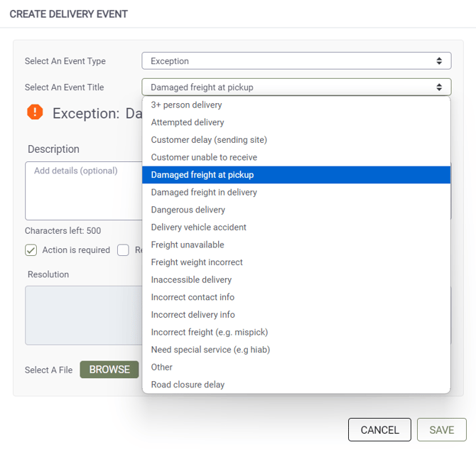Choose Attempted delivery from the list
Viewport: 476px width, 450px height.
[296, 122]
